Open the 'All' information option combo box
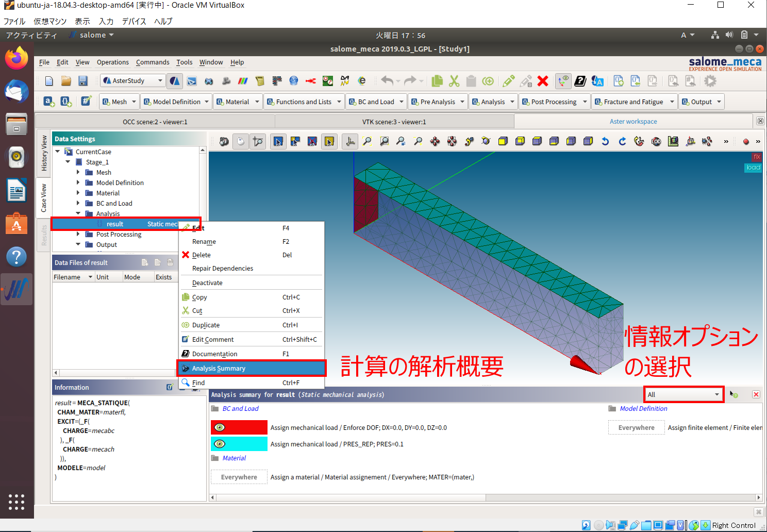Screen dimensions: 767x532 coord(683,394)
